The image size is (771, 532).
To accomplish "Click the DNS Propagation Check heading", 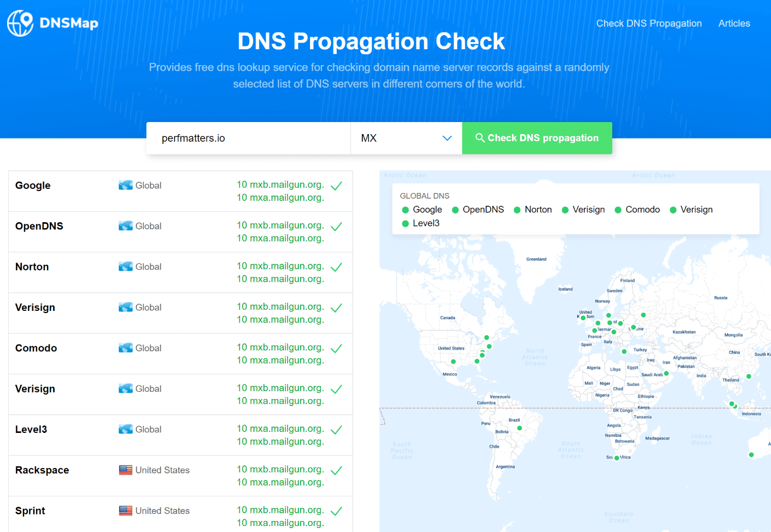I will click(371, 42).
